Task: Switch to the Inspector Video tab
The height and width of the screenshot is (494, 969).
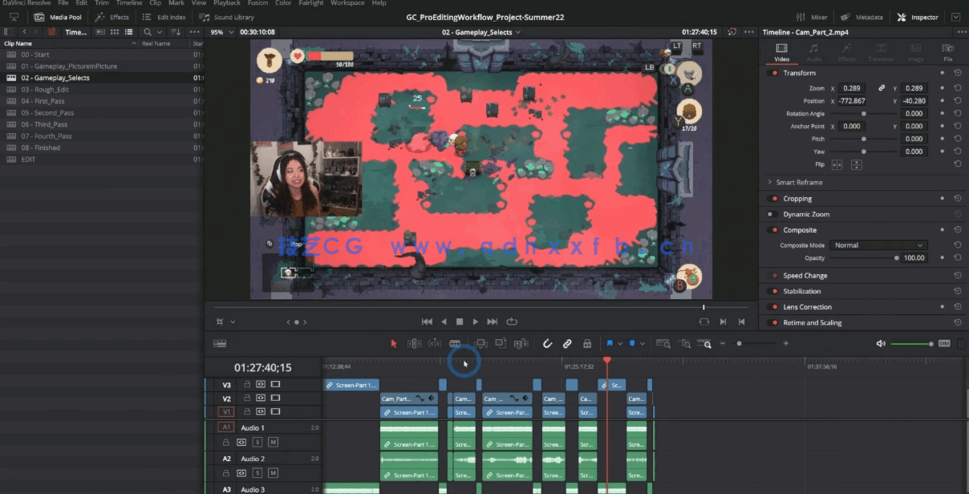Action: (781, 52)
